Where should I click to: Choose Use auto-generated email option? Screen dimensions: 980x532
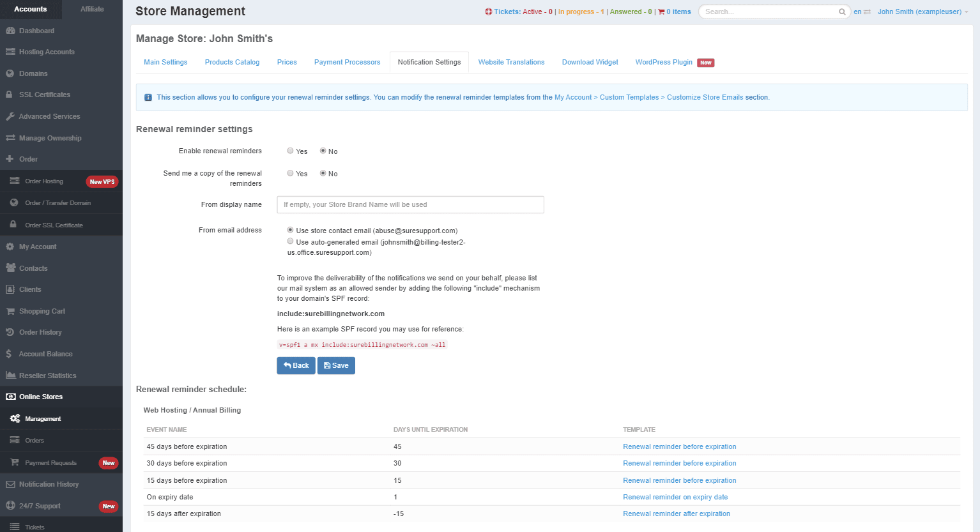click(290, 241)
